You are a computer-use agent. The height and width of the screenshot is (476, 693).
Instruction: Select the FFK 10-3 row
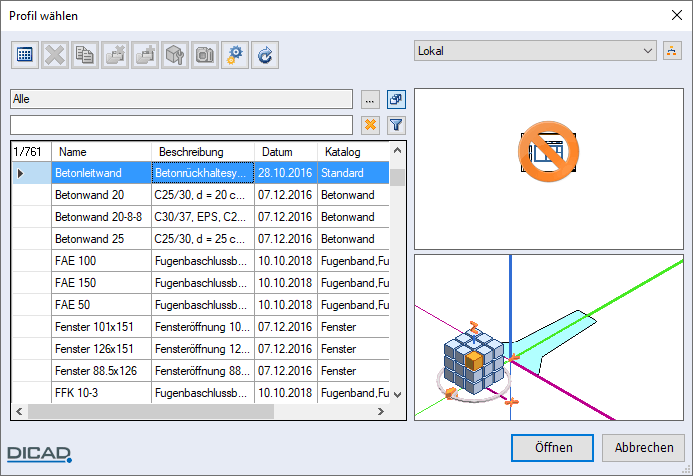pyautogui.click(x=201, y=392)
